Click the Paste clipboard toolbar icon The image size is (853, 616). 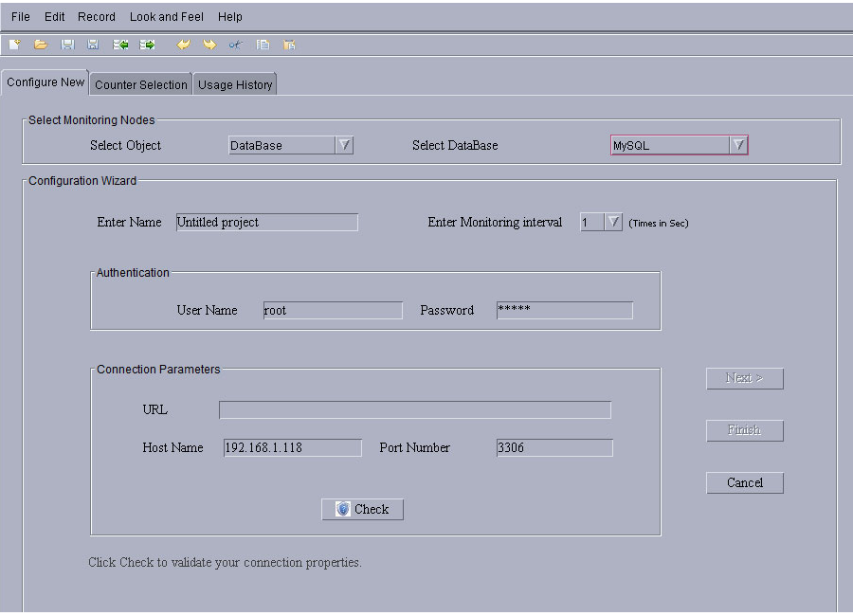(289, 45)
